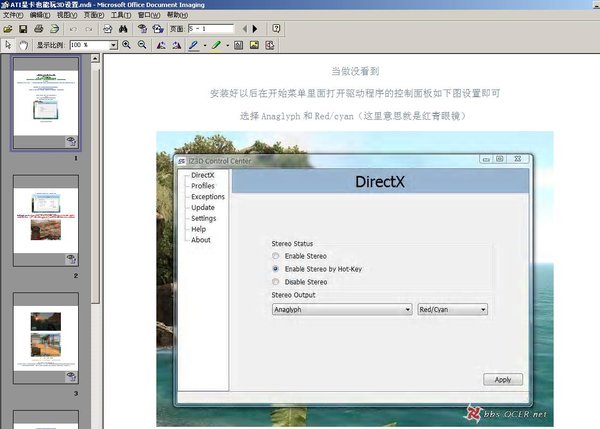Select the Enable Stereo radio button
The image size is (600, 429).
point(275,256)
